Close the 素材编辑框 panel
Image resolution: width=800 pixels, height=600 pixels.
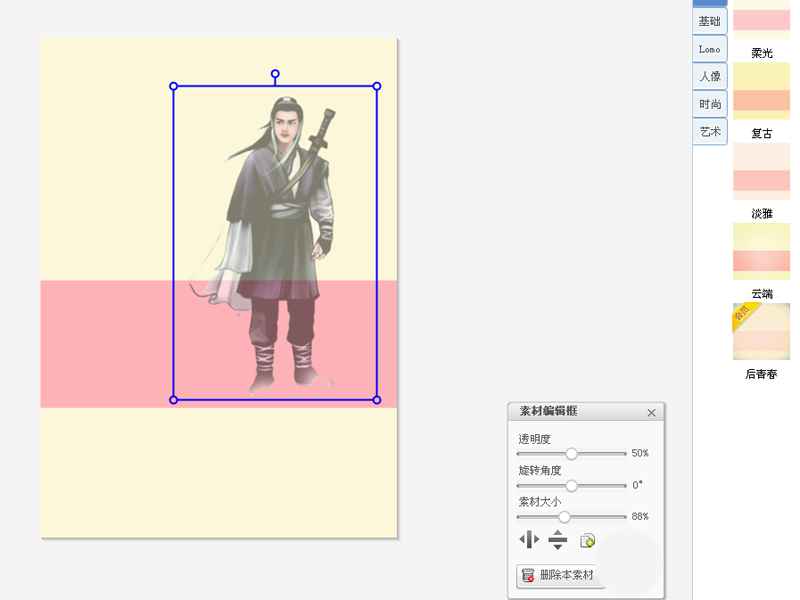651,413
